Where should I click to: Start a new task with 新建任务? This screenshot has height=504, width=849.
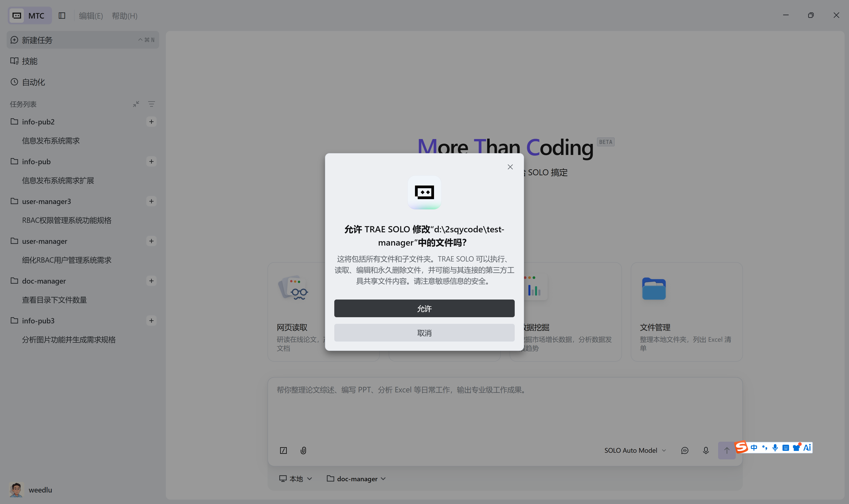[82, 40]
